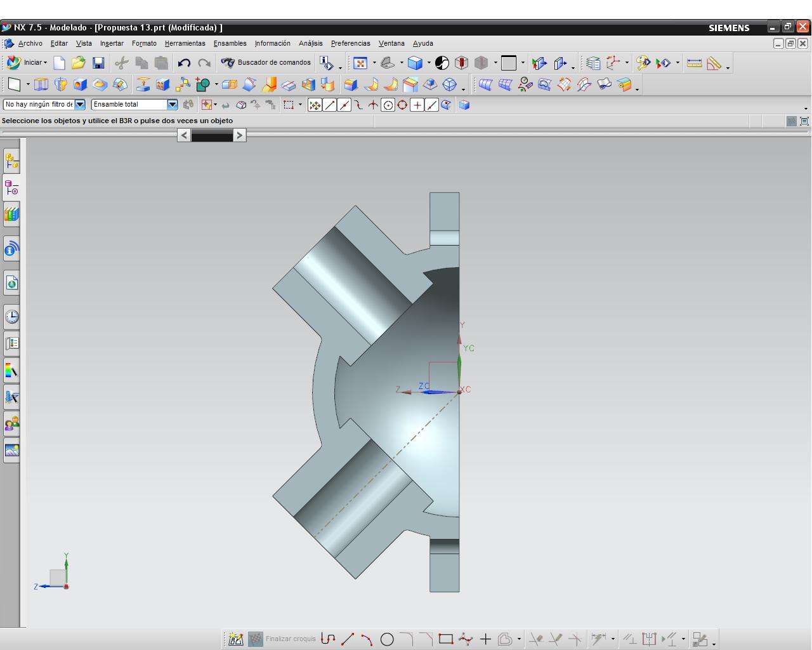Select the Rectangle sketch tool

(x=446, y=639)
